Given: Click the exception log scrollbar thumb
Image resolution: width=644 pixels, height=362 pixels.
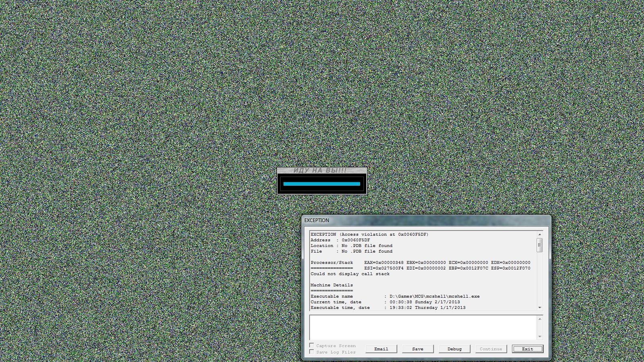Looking at the screenshot, I should click(x=540, y=245).
